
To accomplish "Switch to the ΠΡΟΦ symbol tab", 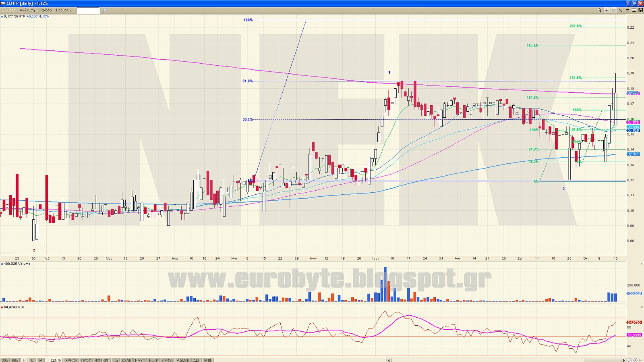I will (x=86, y=360).
